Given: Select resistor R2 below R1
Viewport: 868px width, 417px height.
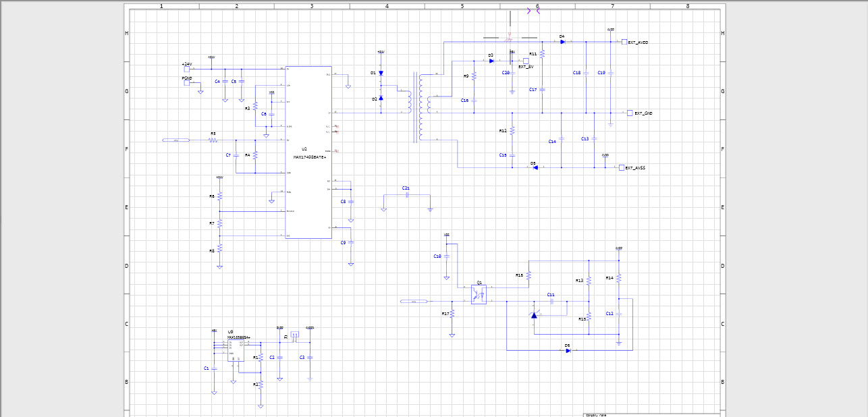Looking at the screenshot, I should 261,384.
